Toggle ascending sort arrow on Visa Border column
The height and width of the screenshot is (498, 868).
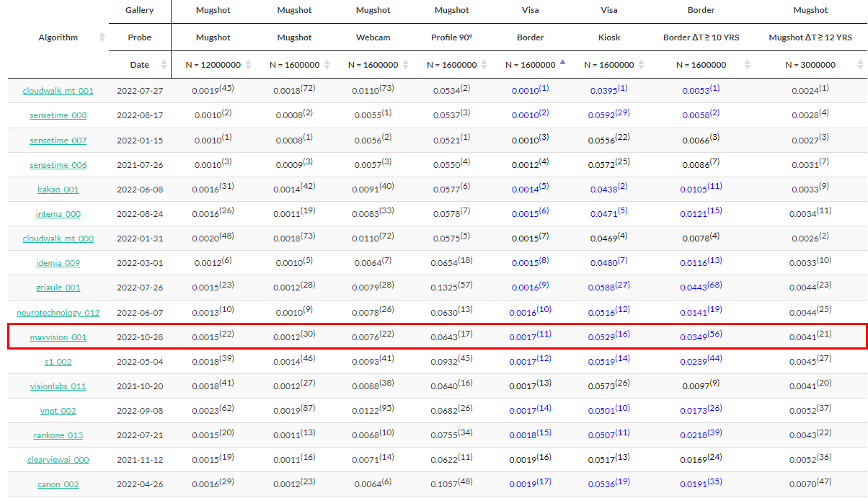point(562,63)
